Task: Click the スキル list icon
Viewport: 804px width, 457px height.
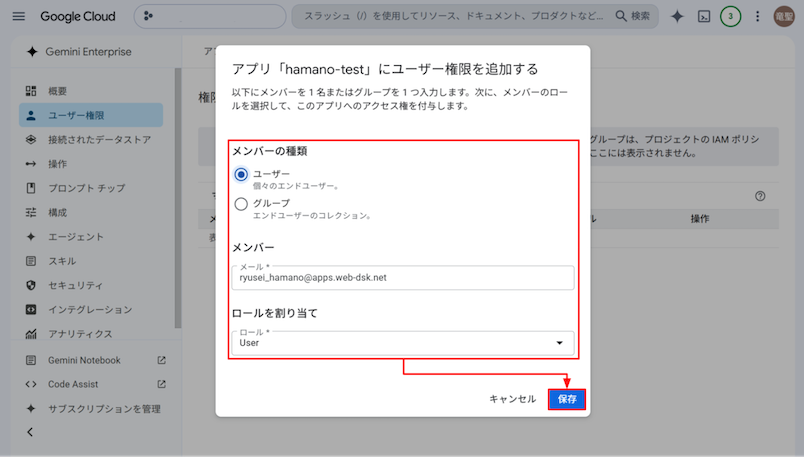Action: [31, 261]
